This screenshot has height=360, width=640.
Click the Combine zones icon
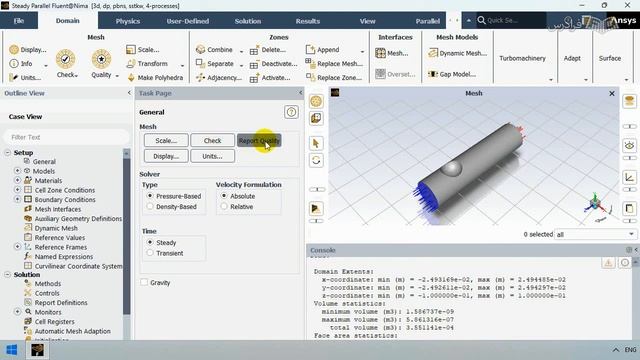[x=200, y=50]
